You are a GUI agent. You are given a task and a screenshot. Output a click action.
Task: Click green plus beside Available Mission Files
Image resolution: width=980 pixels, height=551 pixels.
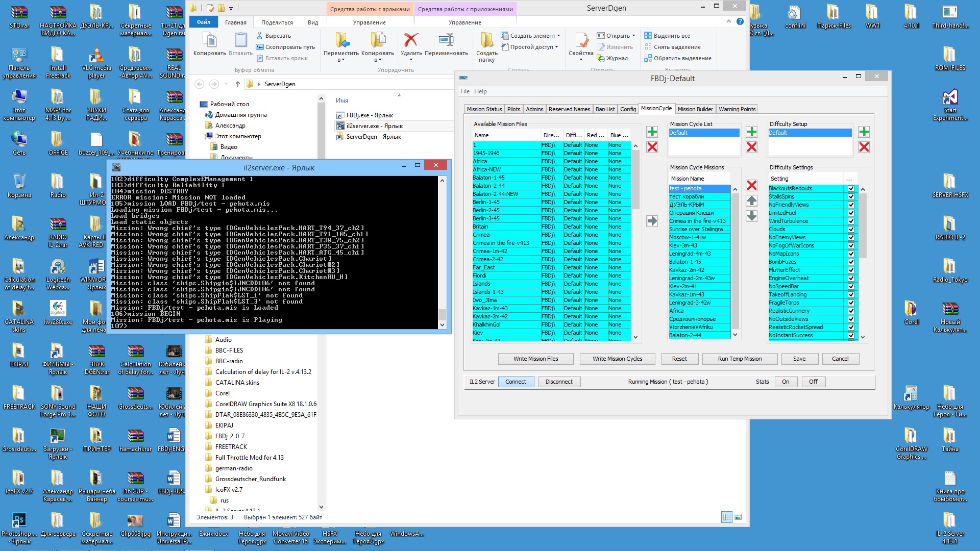click(652, 132)
